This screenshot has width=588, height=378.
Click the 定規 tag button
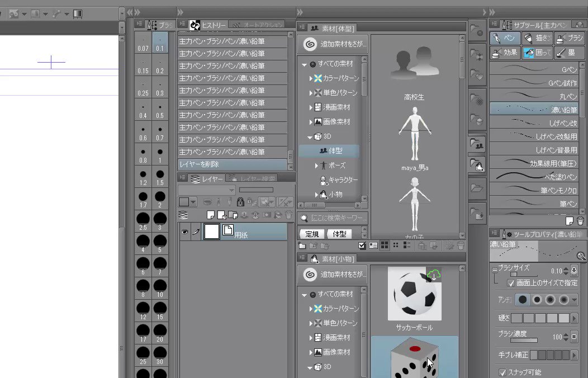click(312, 234)
